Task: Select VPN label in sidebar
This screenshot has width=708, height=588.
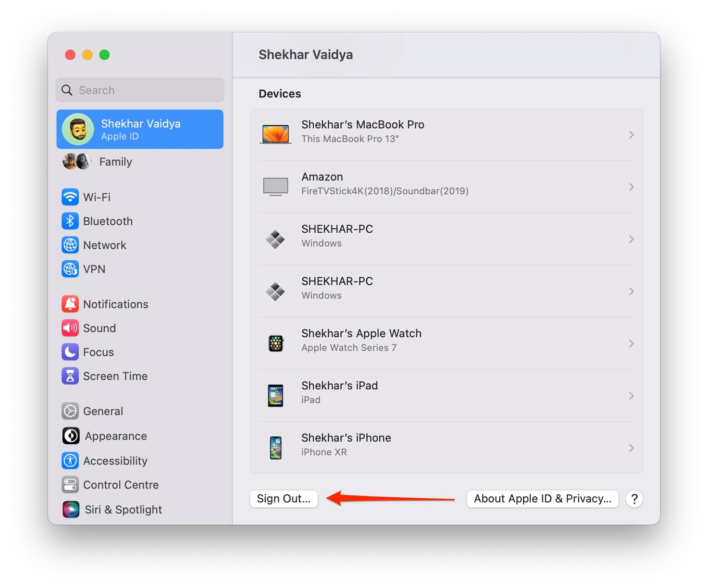Action: pyautogui.click(x=94, y=269)
